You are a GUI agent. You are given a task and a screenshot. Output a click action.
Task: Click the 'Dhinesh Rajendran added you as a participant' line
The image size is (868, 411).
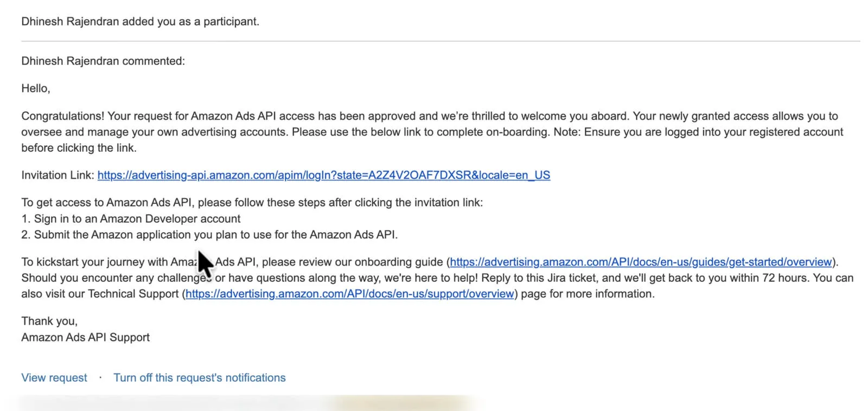(x=140, y=22)
